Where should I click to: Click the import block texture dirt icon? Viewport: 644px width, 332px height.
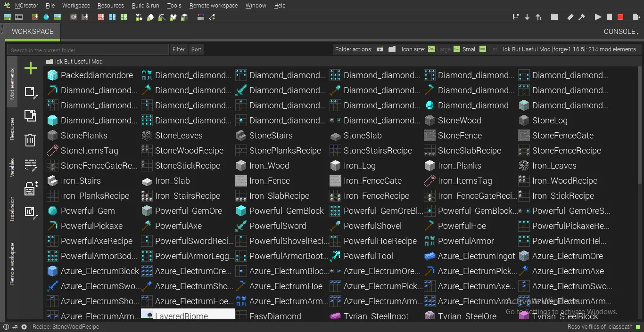(x=34, y=17)
